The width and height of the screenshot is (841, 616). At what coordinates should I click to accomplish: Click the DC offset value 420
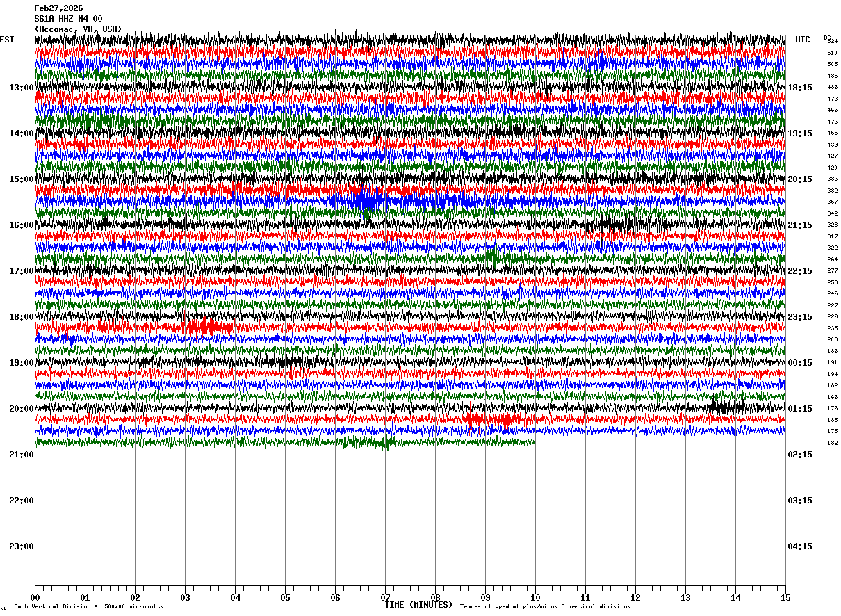point(833,168)
